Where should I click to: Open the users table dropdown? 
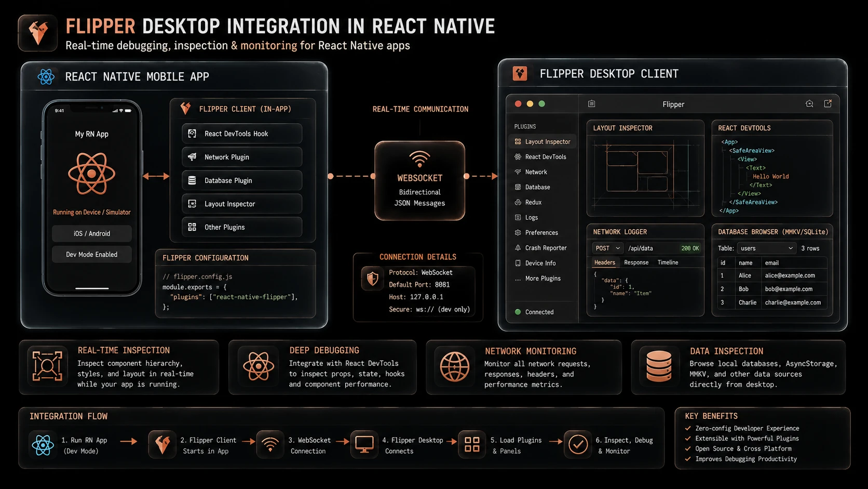pyautogui.click(x=767, y=248)
